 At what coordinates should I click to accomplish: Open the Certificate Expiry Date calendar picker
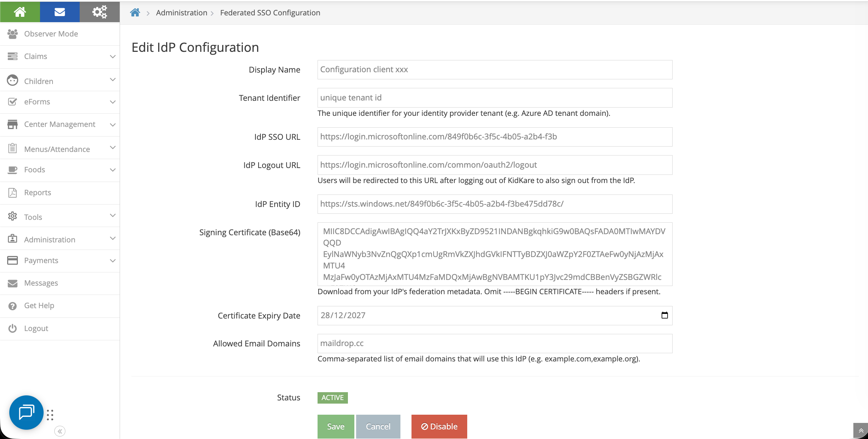point(664,315)
